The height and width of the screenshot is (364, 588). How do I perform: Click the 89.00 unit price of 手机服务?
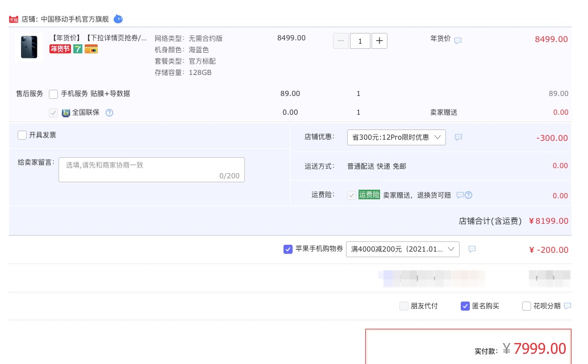pyautogui.click(x=290, y=93)
